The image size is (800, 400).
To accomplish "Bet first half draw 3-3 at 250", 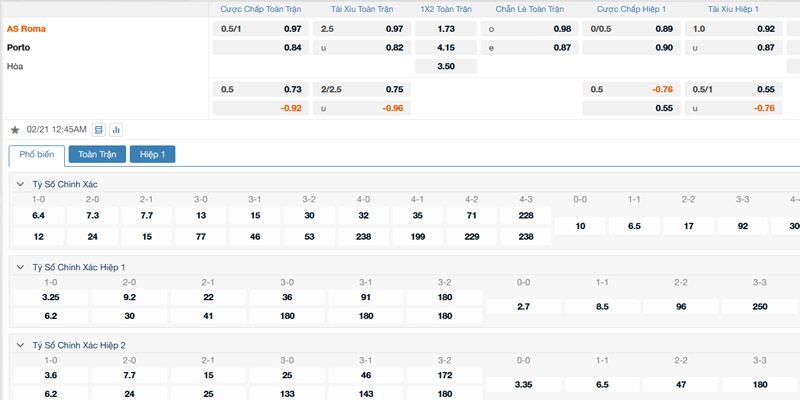I will coord(760,307).
